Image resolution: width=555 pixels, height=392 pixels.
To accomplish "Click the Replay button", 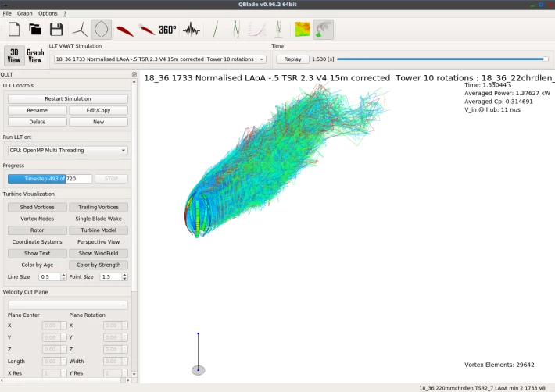I will pos(292,59).
